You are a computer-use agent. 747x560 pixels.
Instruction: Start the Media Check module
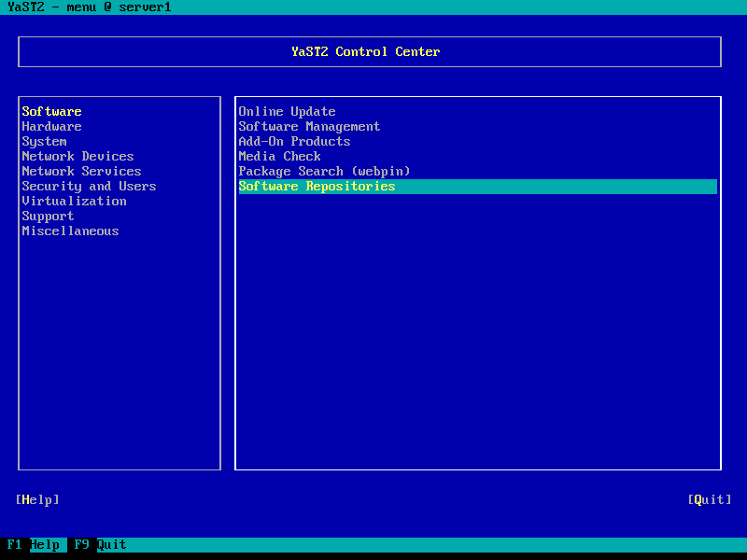click(279, 156)
